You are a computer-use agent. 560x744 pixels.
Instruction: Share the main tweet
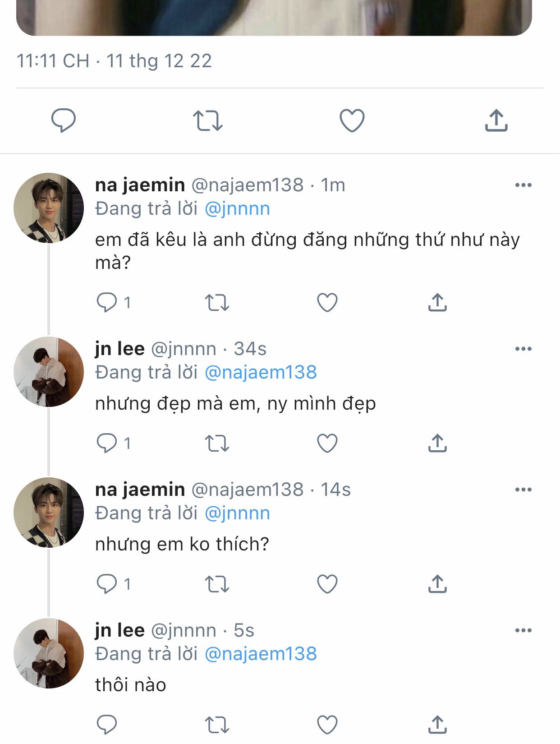496,120
